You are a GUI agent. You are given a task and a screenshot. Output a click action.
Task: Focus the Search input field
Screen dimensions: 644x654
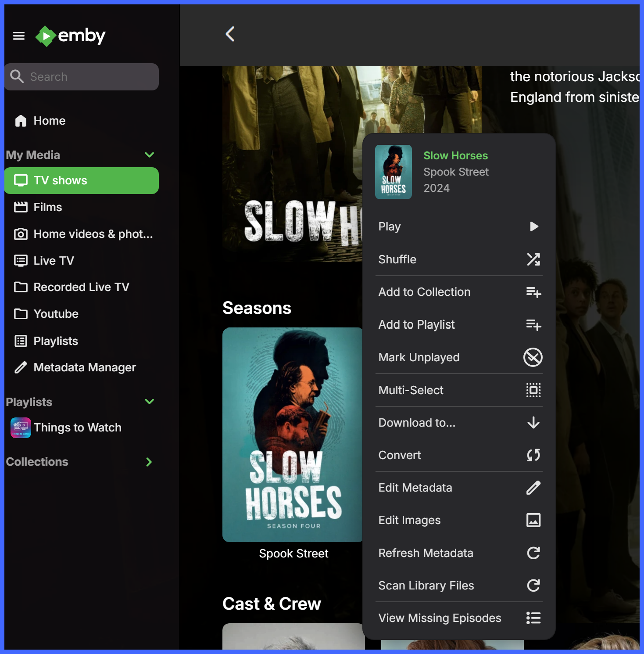coord(82,77)
